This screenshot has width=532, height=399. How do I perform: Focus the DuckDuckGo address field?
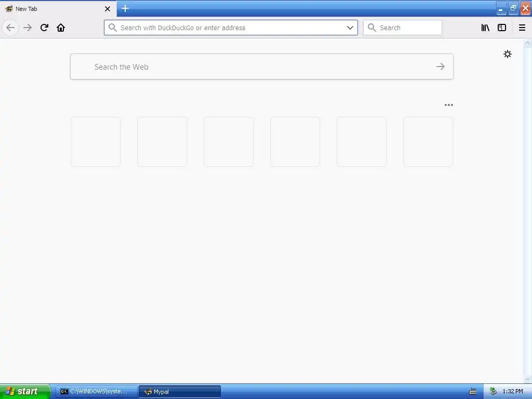click(x=231, y=28)
